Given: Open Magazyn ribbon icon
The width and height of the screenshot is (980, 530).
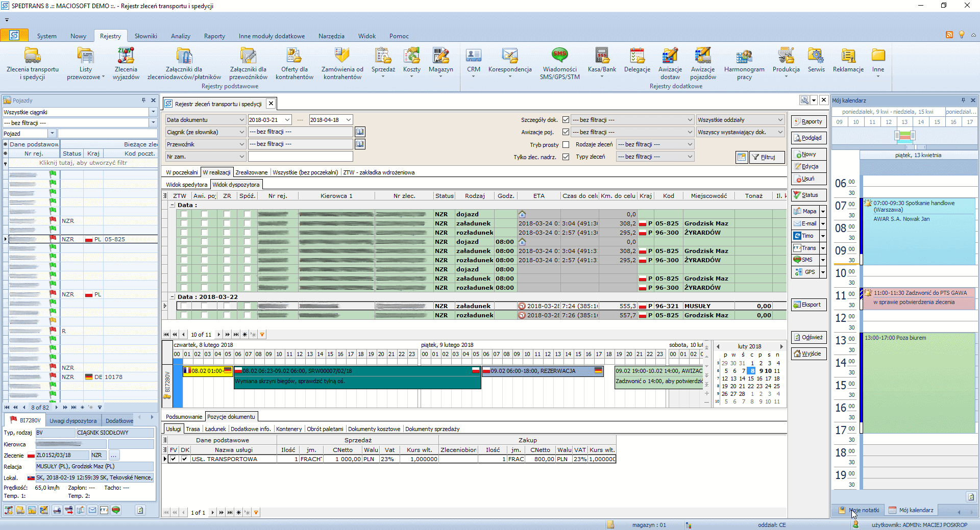Looking at the screenshot, I should 441,63.
